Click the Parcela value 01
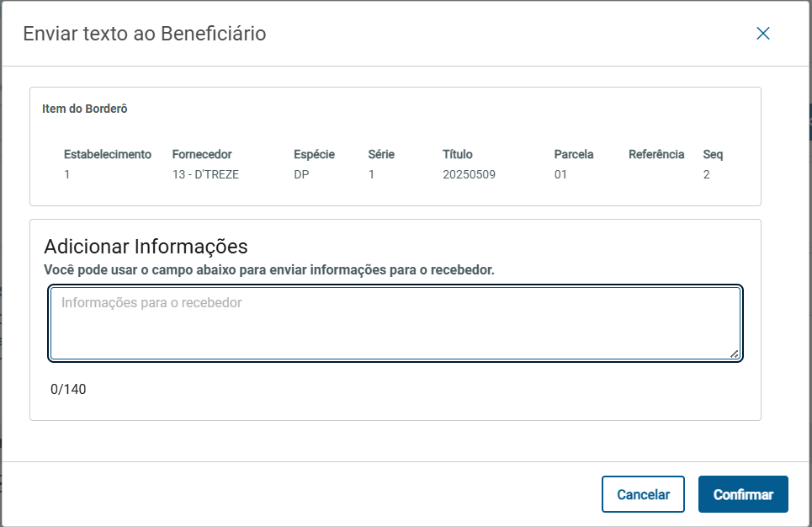 [x=560, y=175]
